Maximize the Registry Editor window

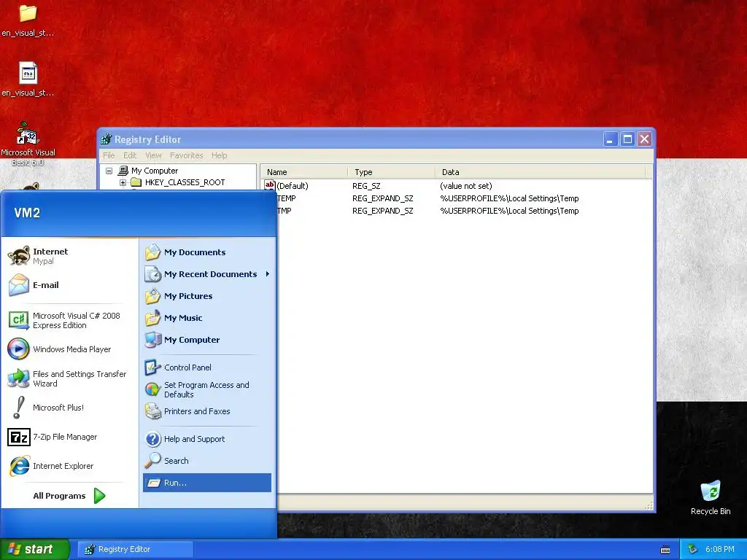[627, 139]
